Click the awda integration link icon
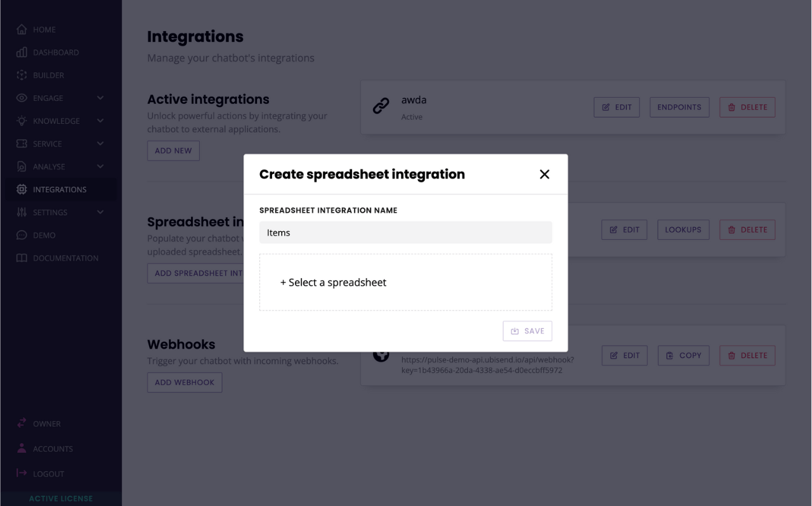Screen dimensions: 812x506 381,107
